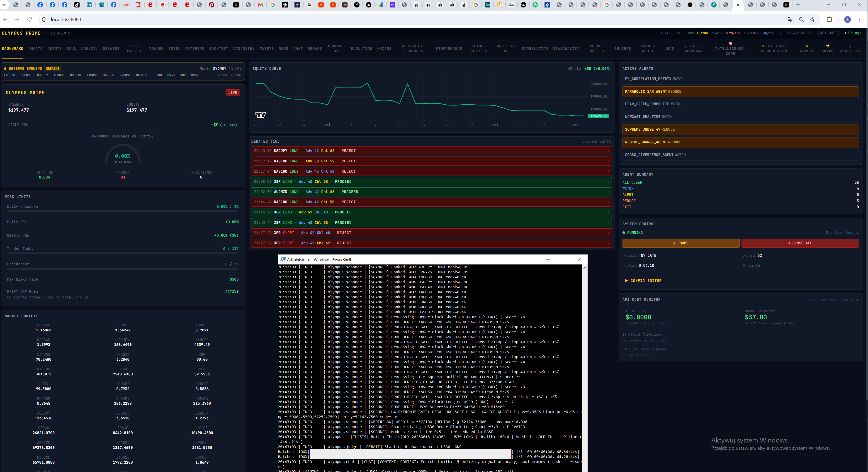Select the PARABOLIC_SAR_AGENT REDUCE alert
This screenshot has height=472, width=868.
pos(740,92)
